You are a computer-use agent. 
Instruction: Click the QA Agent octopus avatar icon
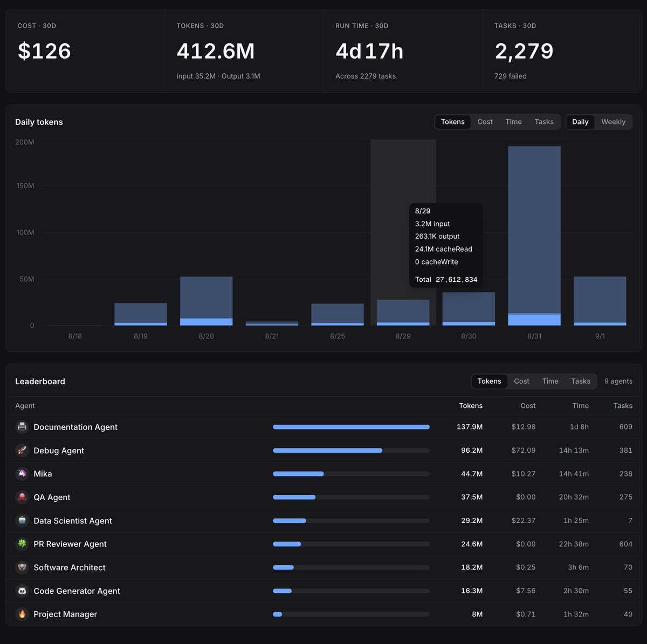click(22, 497)
